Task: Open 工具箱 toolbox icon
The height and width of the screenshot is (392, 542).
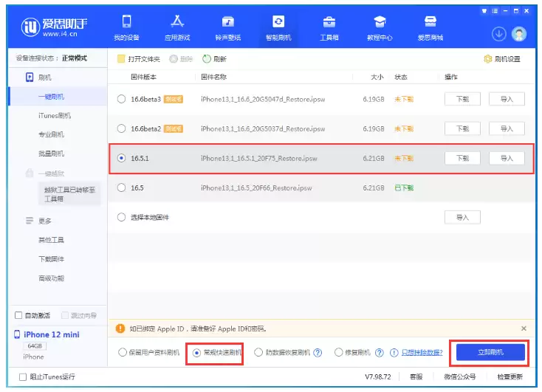Action: point(329,22)
